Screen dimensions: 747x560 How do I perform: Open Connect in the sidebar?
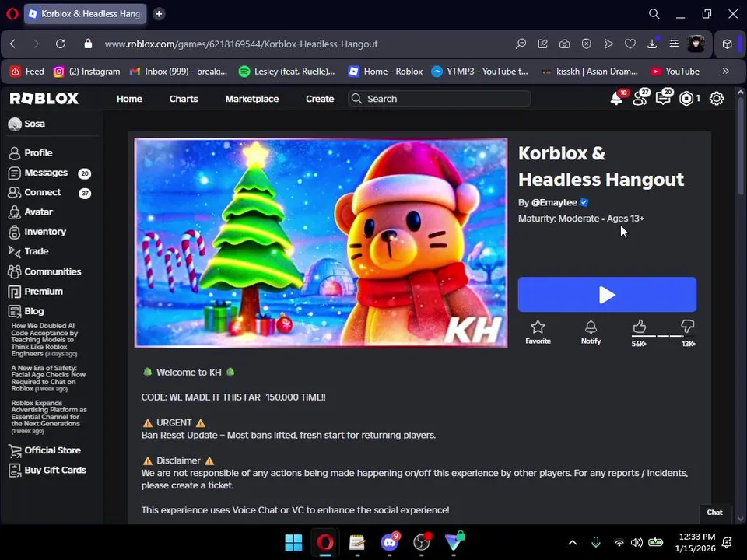pos(42,192)
